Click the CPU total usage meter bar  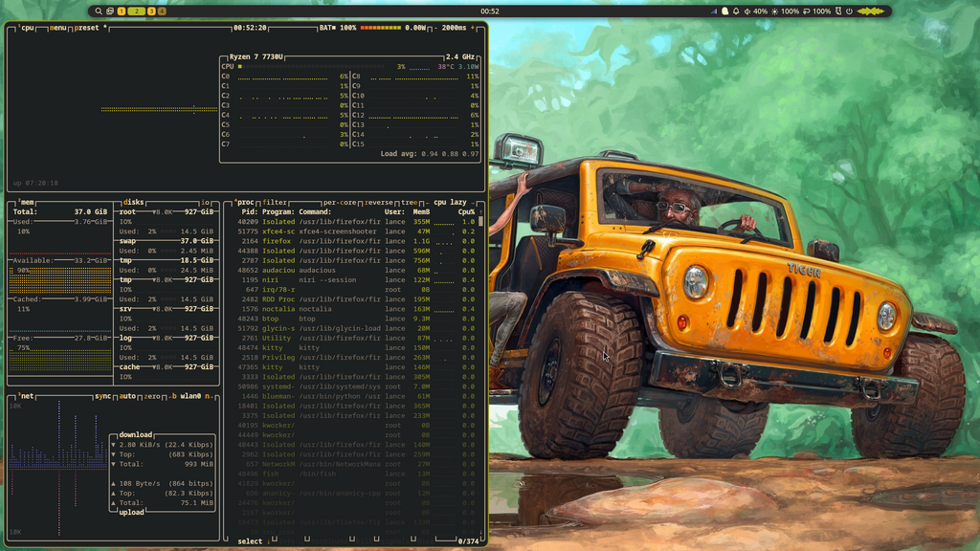311,66
